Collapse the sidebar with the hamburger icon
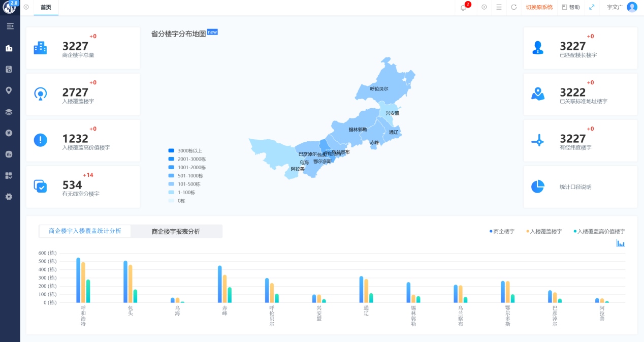The width and height of the screenshot is (644, 342). pyautogui.click(x=10, y=26)
